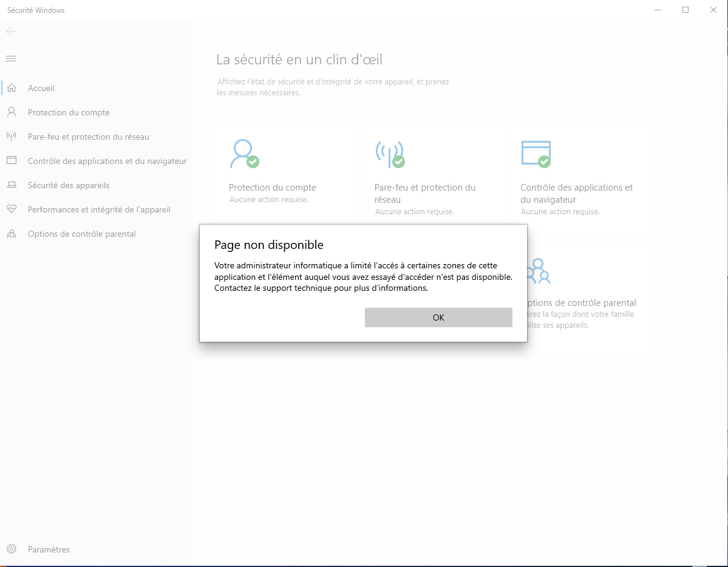Click the Options de contrôle parental tile title
The height and width of the screenshot is (567, 728).
click(x=582, y=302)
